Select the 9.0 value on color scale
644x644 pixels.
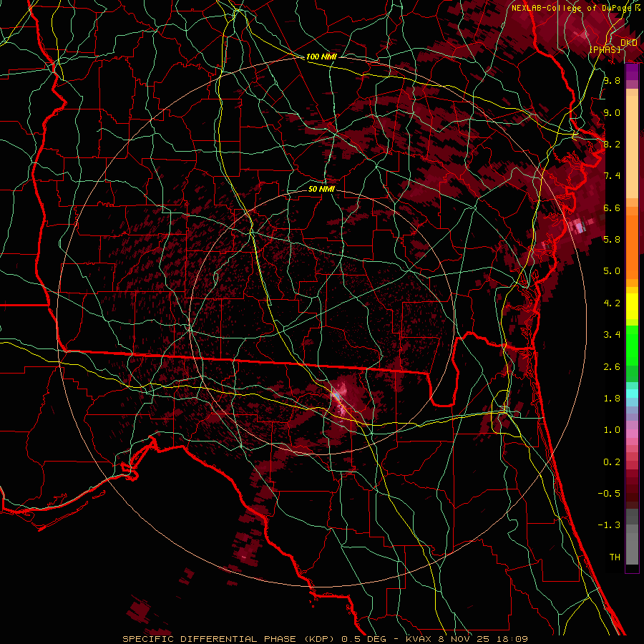point(612,112)
